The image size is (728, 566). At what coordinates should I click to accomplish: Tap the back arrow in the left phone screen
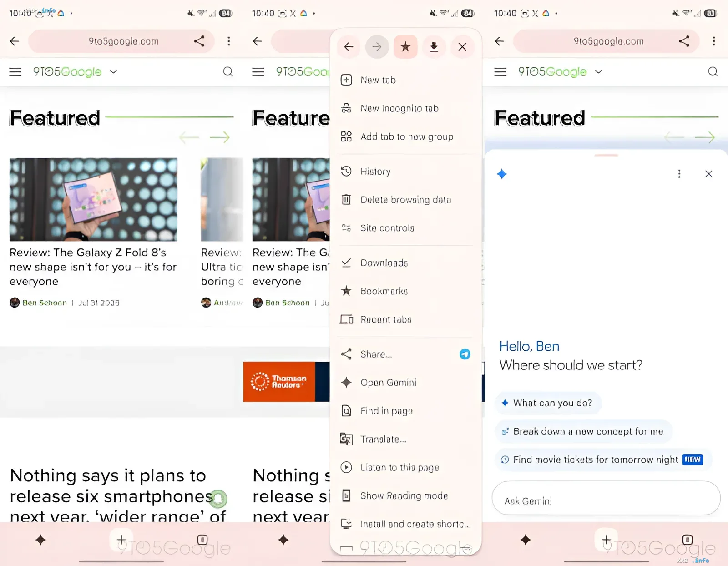pos(15,41)
